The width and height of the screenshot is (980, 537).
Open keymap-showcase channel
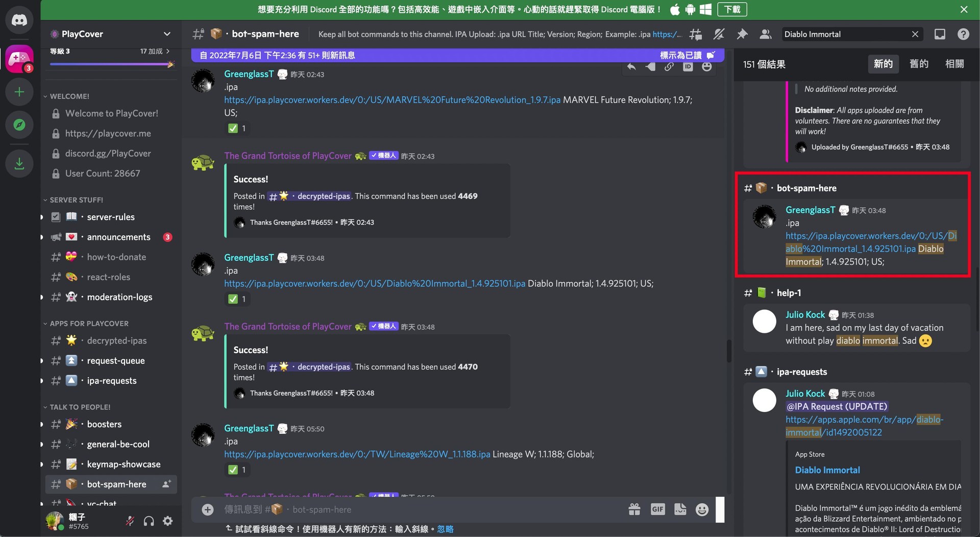point(111,464)
